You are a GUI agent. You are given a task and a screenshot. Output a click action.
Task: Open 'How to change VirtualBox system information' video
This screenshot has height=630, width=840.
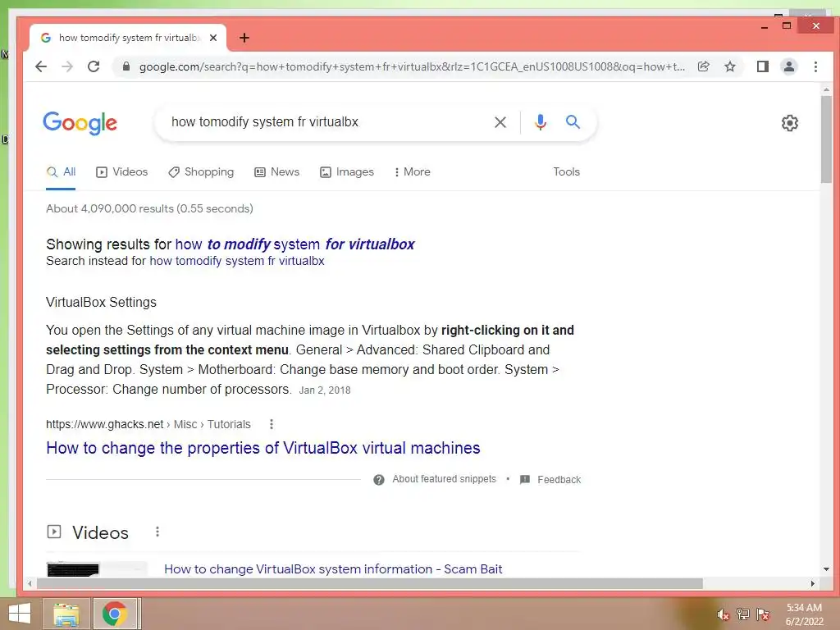coord(333,569)
